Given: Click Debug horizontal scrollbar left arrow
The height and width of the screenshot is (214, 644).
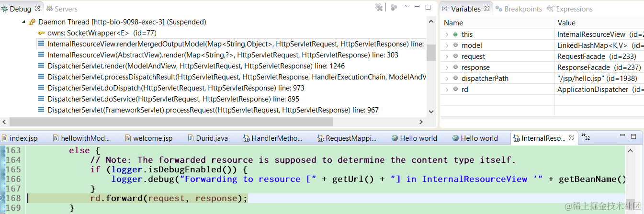Looking at the screenshot, I should pyautogui.click(x=4, y=122).
